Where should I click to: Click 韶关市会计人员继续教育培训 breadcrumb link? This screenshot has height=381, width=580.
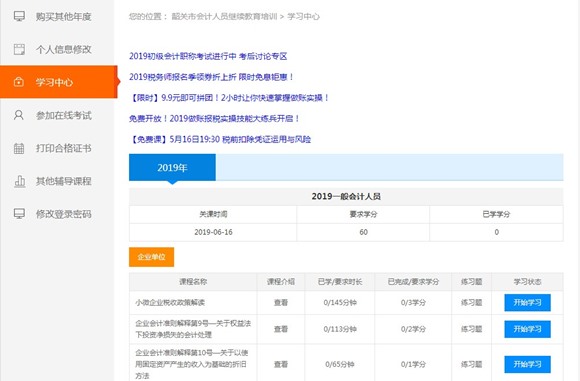coord(224,16)
